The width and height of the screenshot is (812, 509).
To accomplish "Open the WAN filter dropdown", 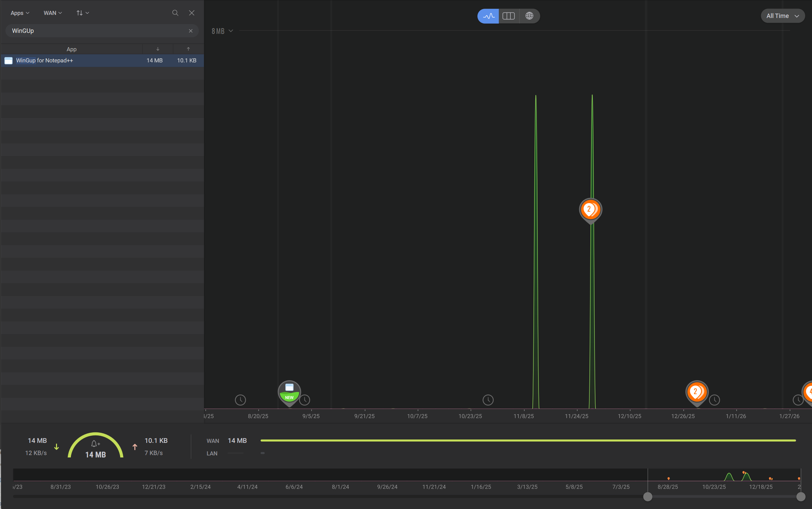I will (x=53, y=13).
